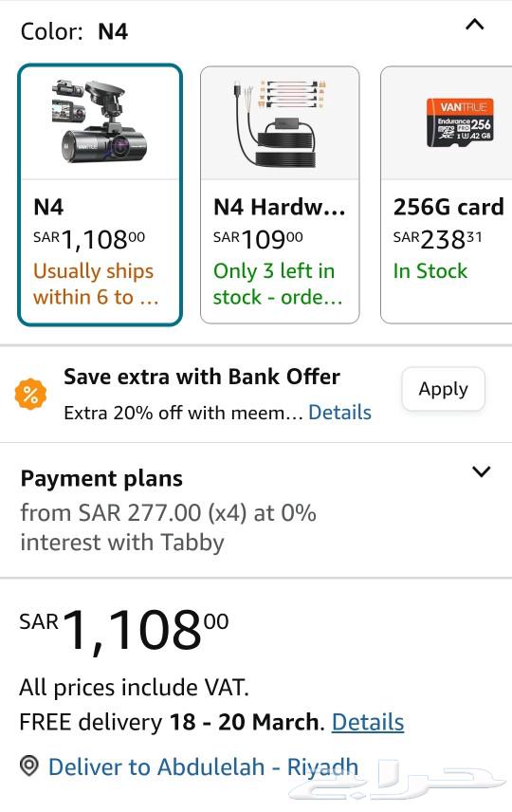Screen dimensions: 512x812
Task: Click the Save extra with Bank Offer title
Action: [x=202, y=377]
